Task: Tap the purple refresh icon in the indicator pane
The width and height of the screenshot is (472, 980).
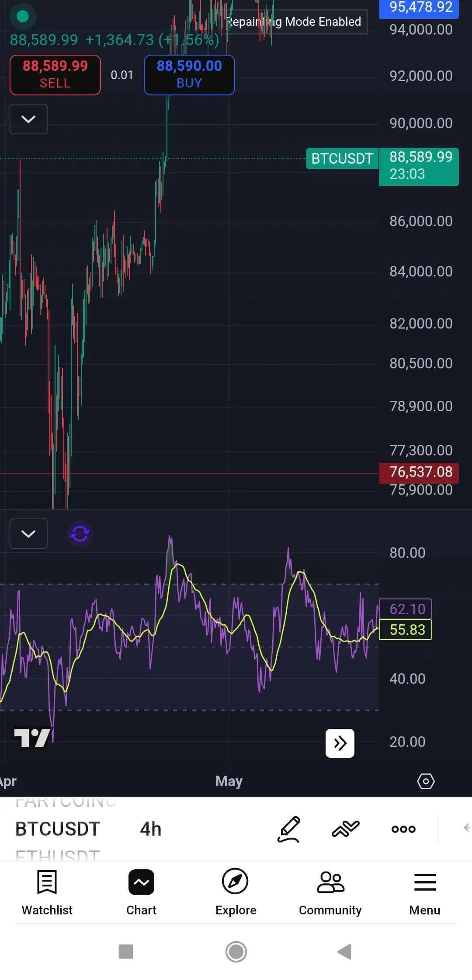Action: tap(80, 534)
